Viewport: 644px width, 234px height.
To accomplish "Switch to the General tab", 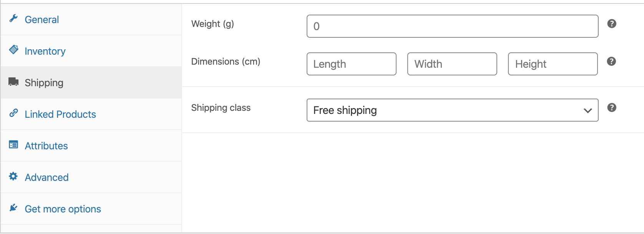I will coord(42,20).
